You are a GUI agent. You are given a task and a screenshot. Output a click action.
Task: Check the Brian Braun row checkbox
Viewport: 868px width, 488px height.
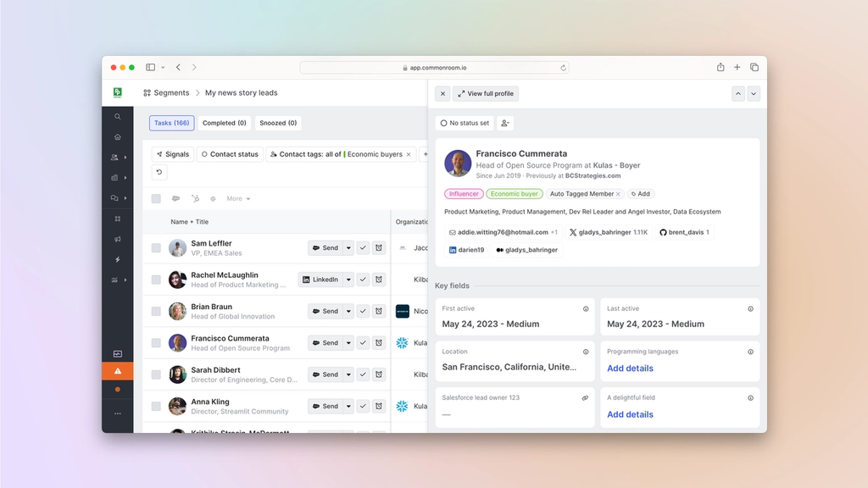coord(156,311)
